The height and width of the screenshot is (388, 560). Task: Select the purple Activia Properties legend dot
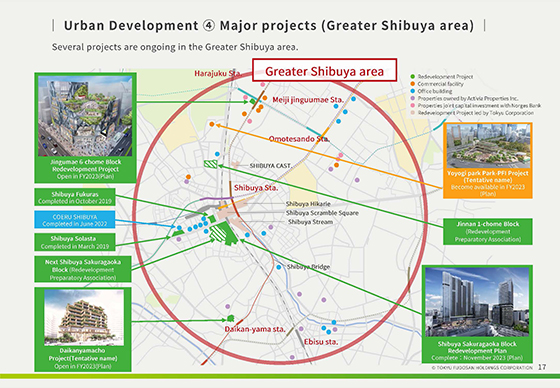(x=413, y=98)
